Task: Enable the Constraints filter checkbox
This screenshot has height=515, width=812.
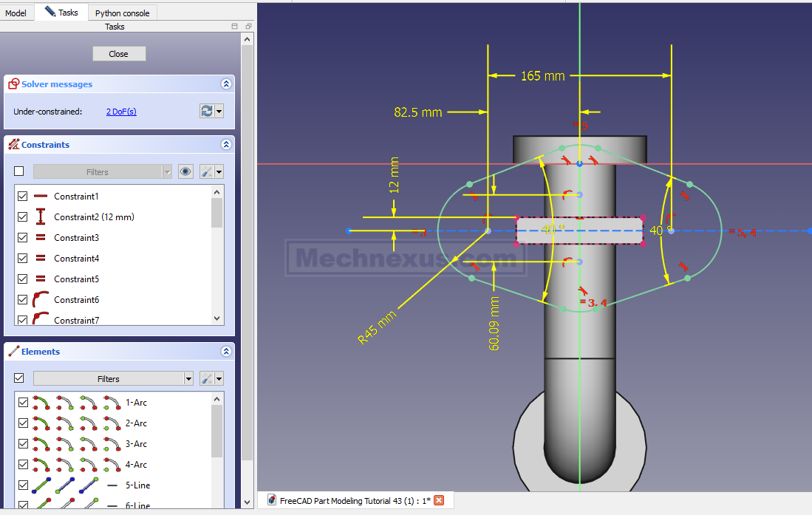Action: point(19,171)
